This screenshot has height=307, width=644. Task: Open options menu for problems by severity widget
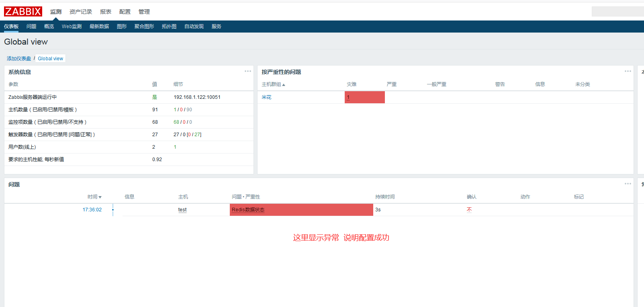pos(628,71)
